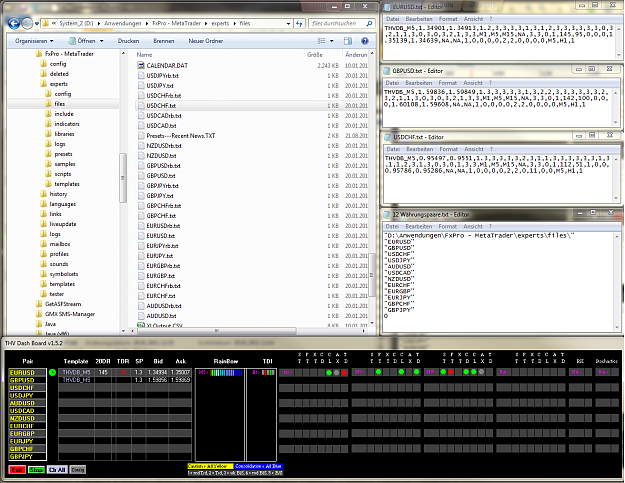
Task: Refresh the Explorer address bar location
Action: [299, 24]
